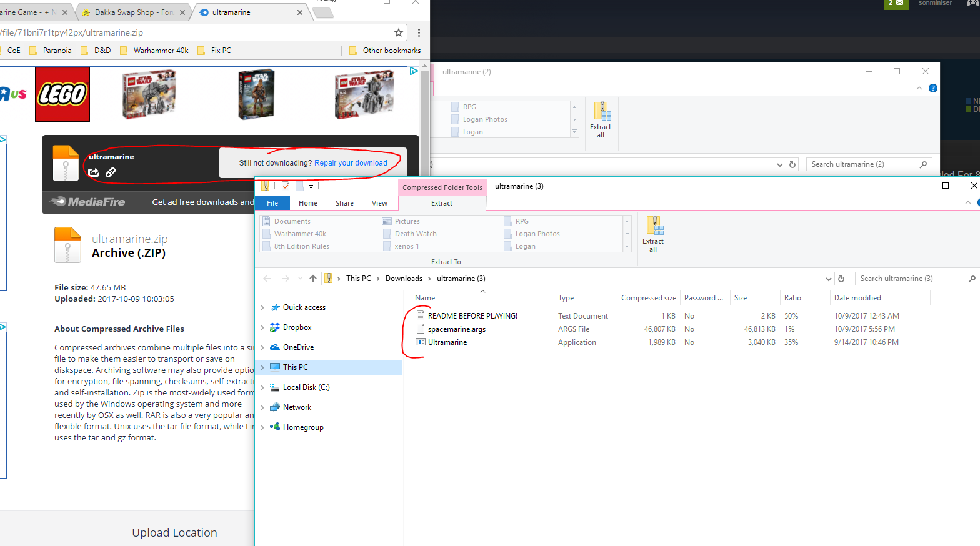Sort by Date modified column header
Viewport: 980px width, 546px height.
857,298
